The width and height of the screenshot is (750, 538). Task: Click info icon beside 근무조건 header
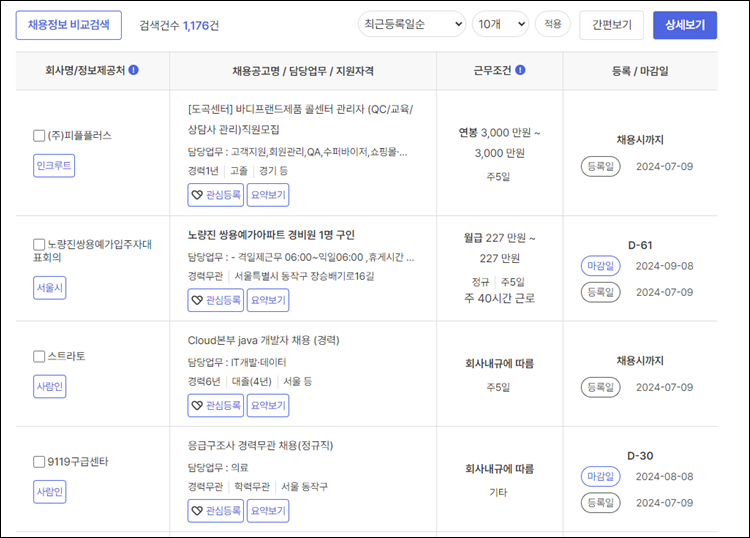tap(520, 70)
